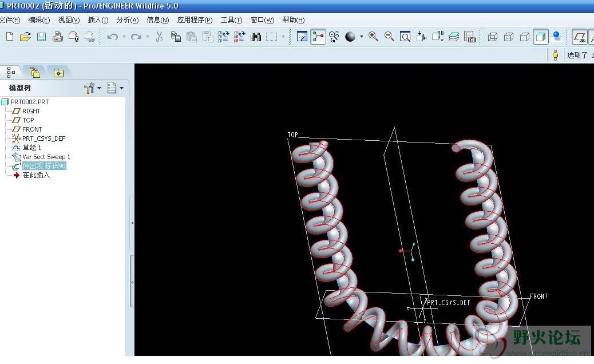This screenshot has width=594, height=364.
Task: Click the Redo arrow icon
Action: click(x=136, y=37)
